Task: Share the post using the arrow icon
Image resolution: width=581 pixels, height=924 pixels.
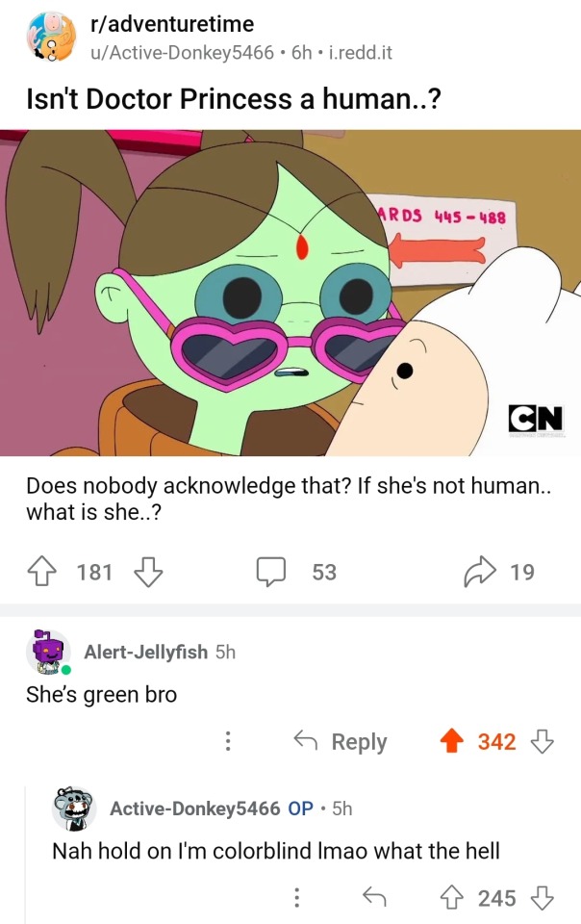Action: (480, 572)
